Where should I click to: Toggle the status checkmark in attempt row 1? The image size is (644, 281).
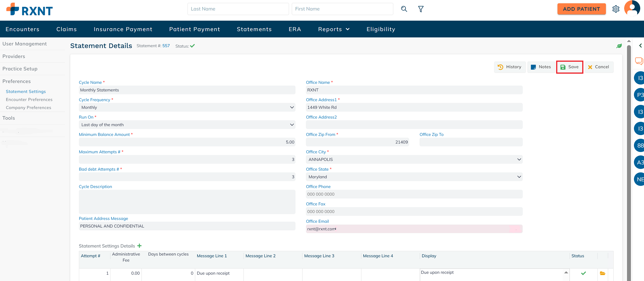[583, 273]
